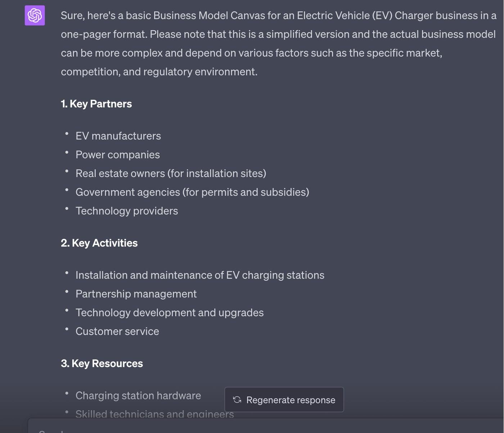Click the Partnership management list item
The width and height of the screenshot is (504, 433).
coord(136,294)
